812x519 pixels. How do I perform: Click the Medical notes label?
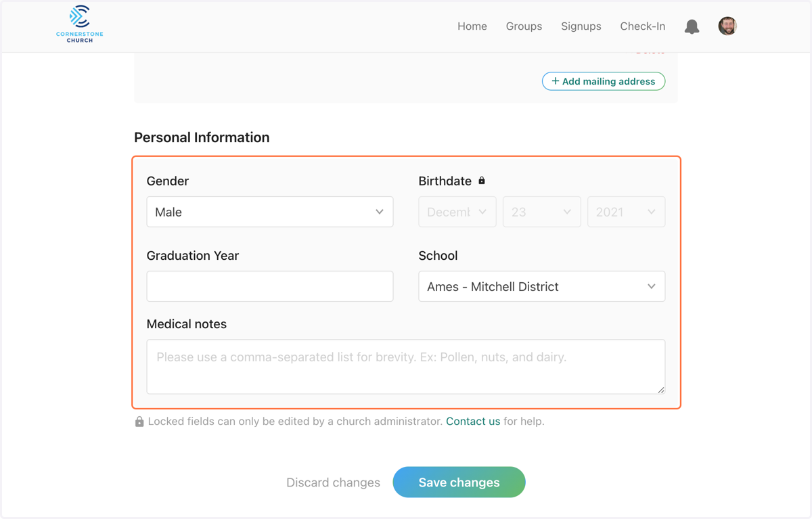(187, 324)
